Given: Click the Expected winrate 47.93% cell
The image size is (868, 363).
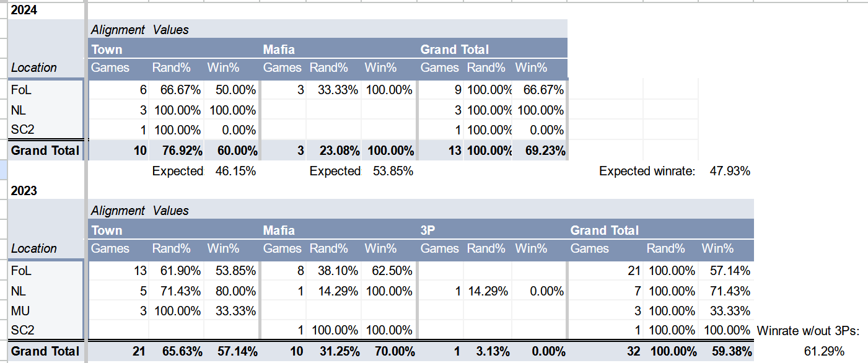Looking at the screenshot, I should 730,171.
